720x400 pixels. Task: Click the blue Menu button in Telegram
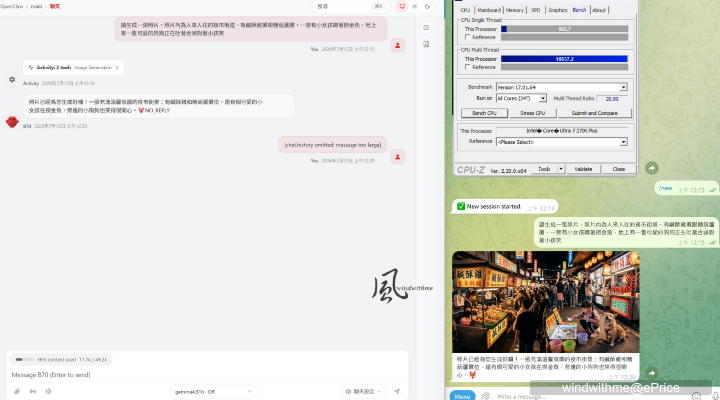pyautogui.click(x=462, y=396)
